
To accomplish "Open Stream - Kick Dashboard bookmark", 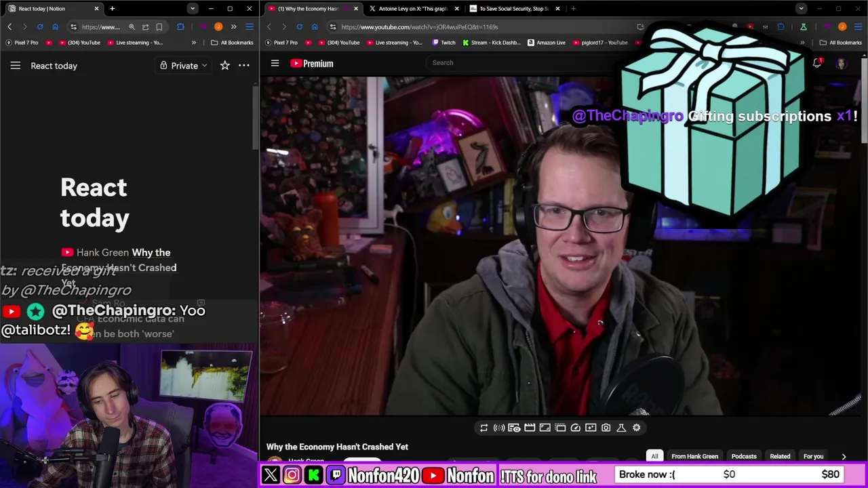I will tap(492, 43).
